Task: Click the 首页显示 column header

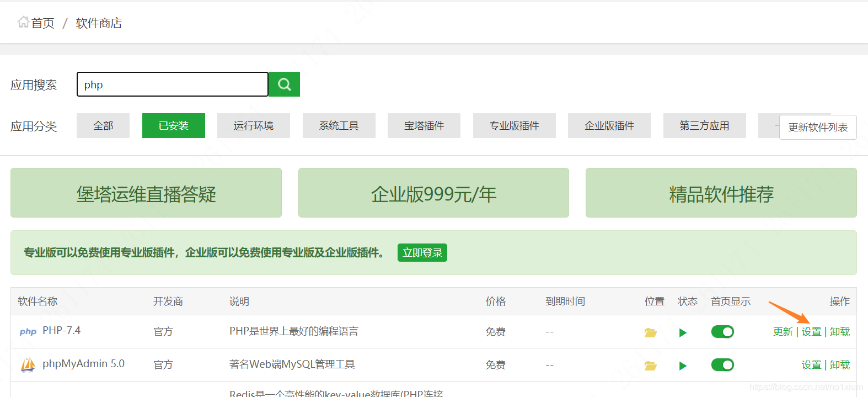Action: 731,301
